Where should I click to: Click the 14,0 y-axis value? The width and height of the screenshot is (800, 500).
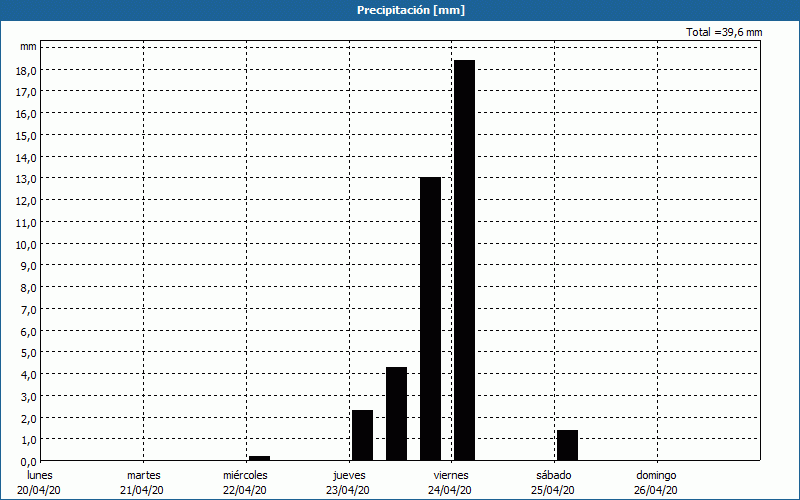pos(27,158)
